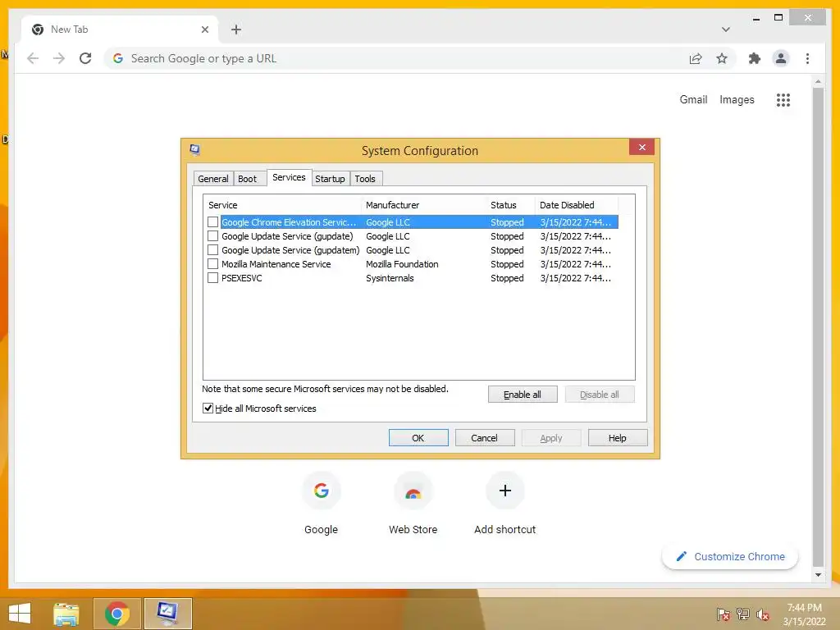Screen dimensions: 840x630
Task: Open Chrome three-dot menu
Action: click(x=807, y=58)
